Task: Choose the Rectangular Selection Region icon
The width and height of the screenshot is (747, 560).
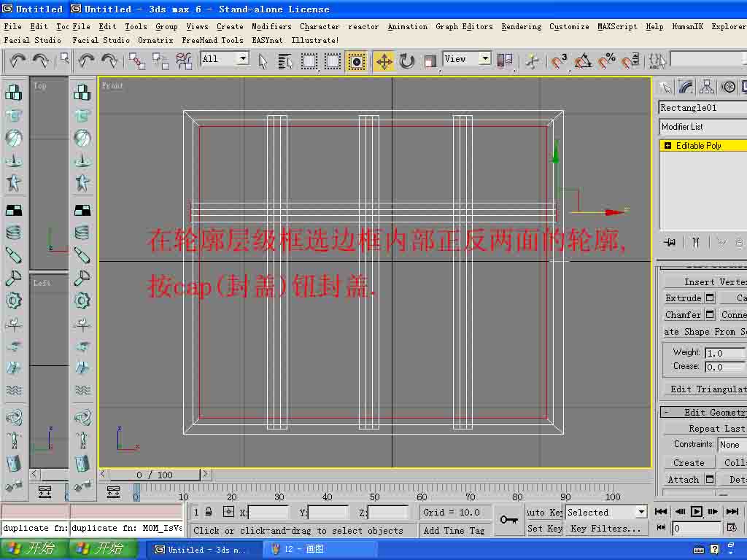Action: click(x=309, y=61)
